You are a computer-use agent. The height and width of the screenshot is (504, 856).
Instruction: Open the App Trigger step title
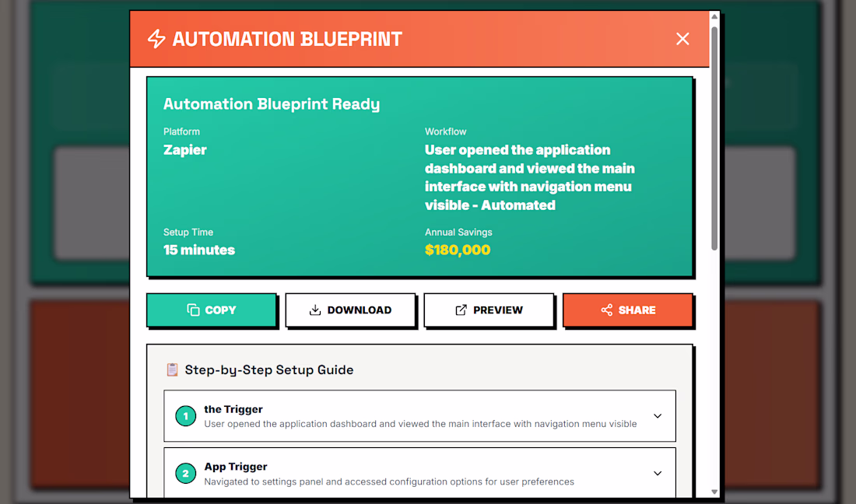(236, 467)
